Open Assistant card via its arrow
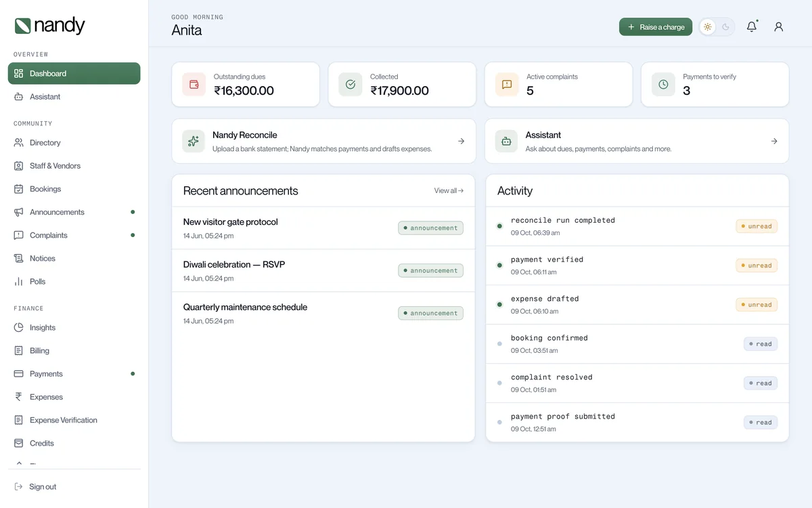The width and height of the screenshot is (812, 508). pyautogui.click(x=774, y=141)
